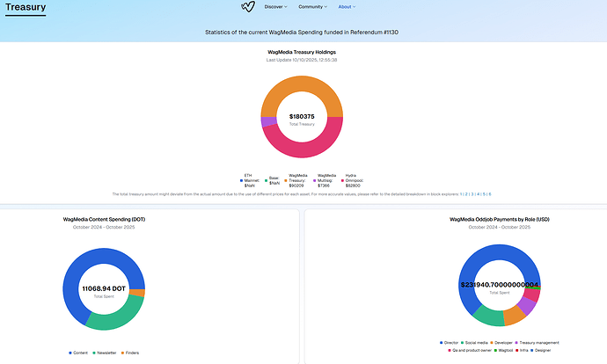Toggle ETH Mainnet legend entry

pyautogui.click(x=250, y=180)
